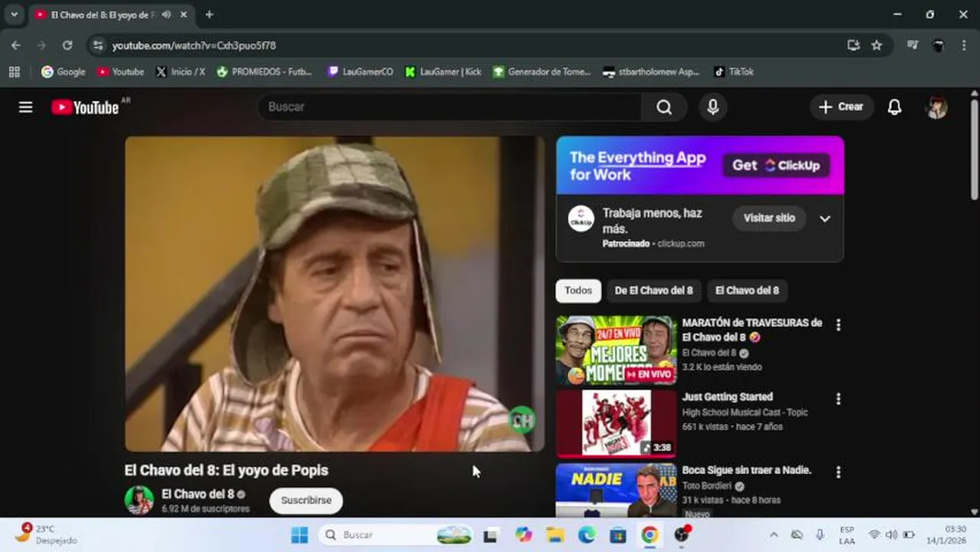Click the CH channel watermark on the video
The height and width of the screenshot is (552, 980).
coord(522,419)
